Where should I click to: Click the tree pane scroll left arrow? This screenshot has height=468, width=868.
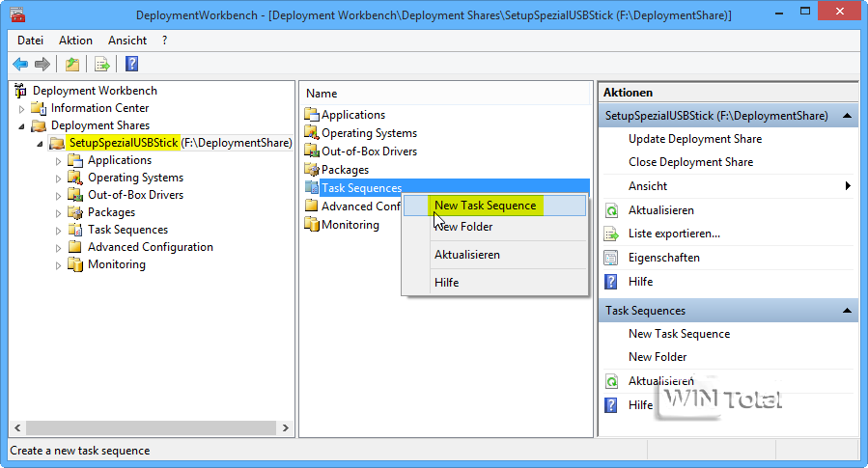point(17,427)
